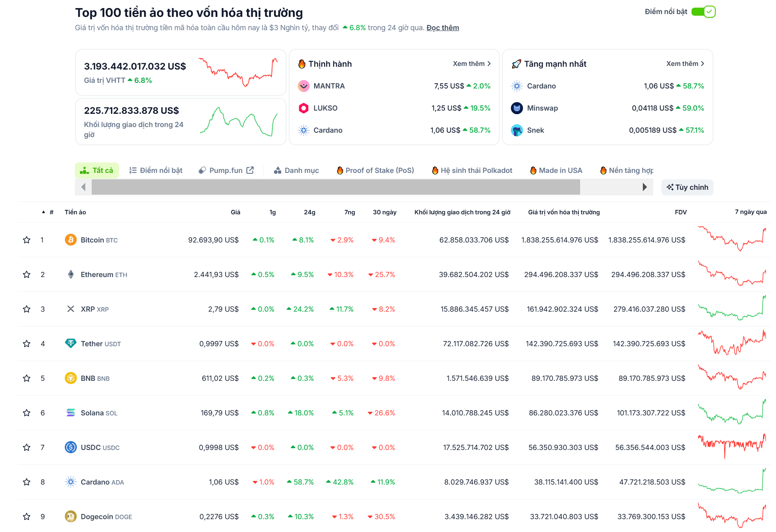Click the fire icon on Hệ sinh thái Polkadot
The image size is (776, 532).
[x=435, y=170]
